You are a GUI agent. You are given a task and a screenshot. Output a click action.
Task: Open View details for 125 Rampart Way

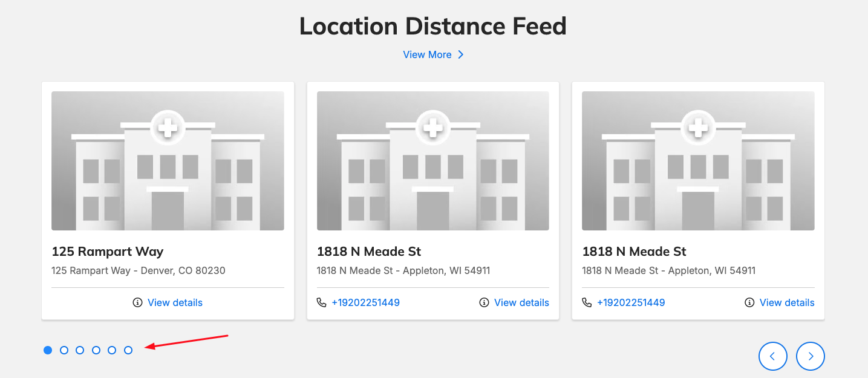click(175, 302)
